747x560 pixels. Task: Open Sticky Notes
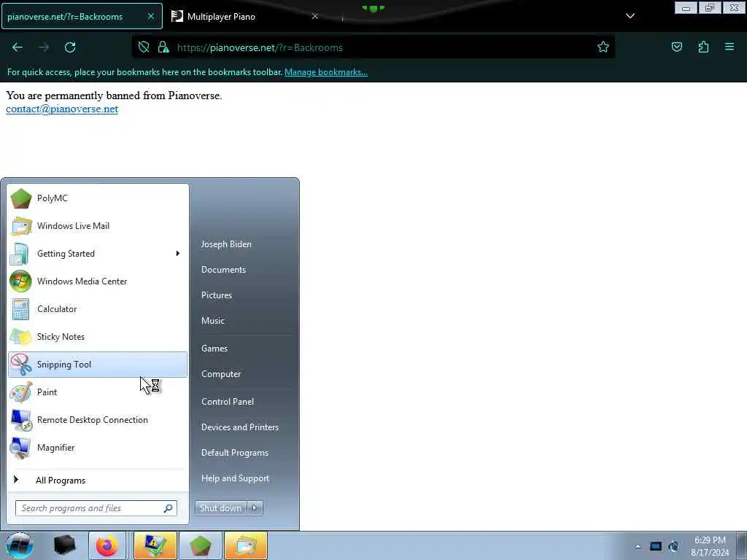[98, 337]
